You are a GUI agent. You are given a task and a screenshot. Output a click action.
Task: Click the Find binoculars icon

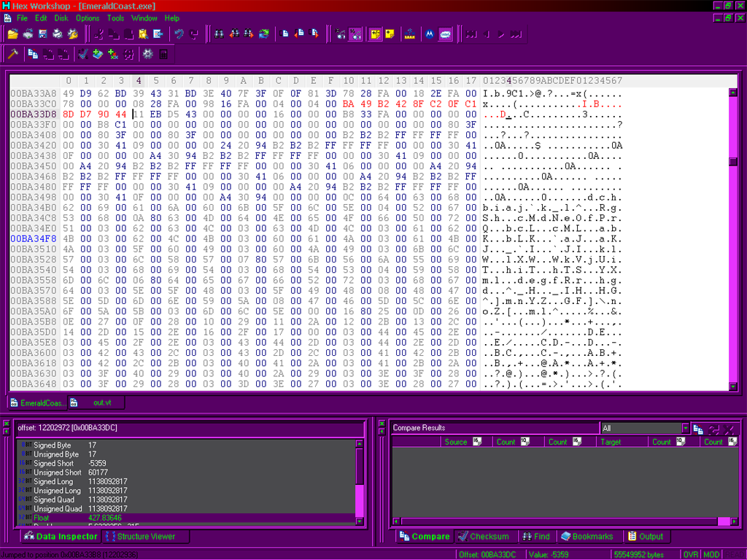coord(219,34)
